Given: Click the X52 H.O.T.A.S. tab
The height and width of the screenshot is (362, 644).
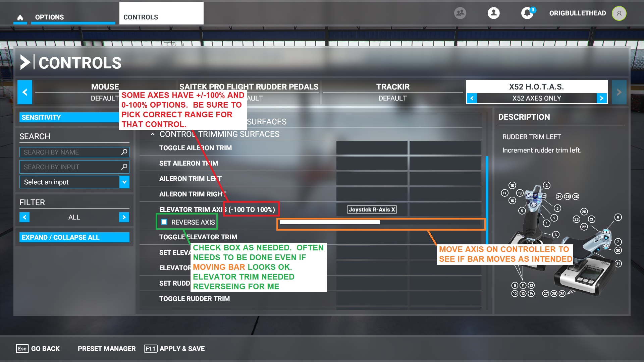Looking at the screenshot, I should click(x=537, y=86).
